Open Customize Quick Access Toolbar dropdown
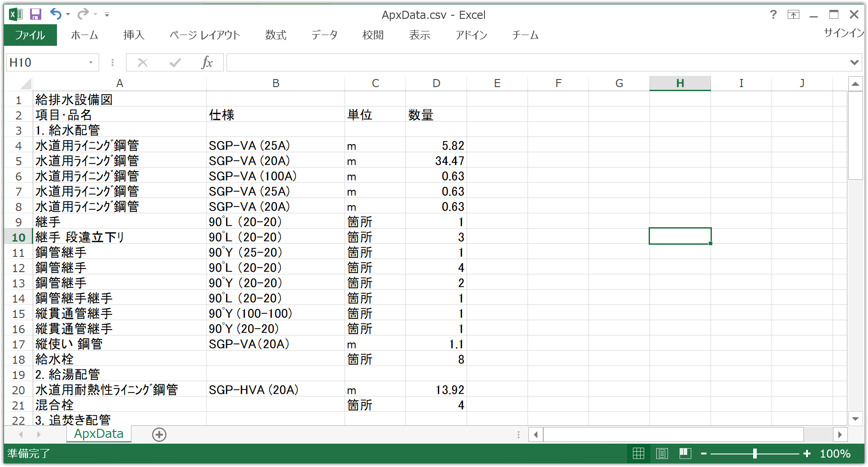 [107, 15]
